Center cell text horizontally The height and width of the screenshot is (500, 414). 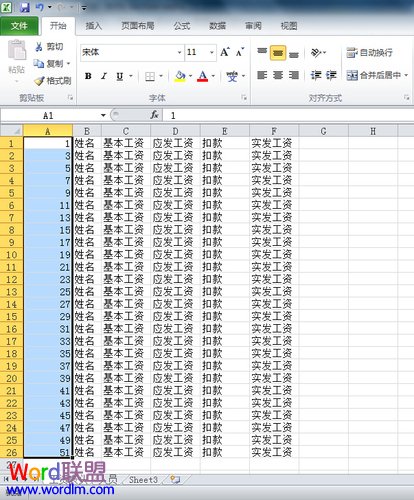(278, 76)
